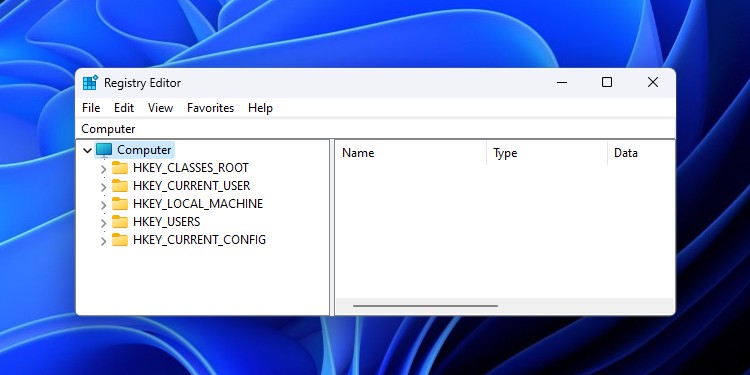
Task: Maximize the Registry Editor window
Action: pyautogui.click(x=607, y=83)
